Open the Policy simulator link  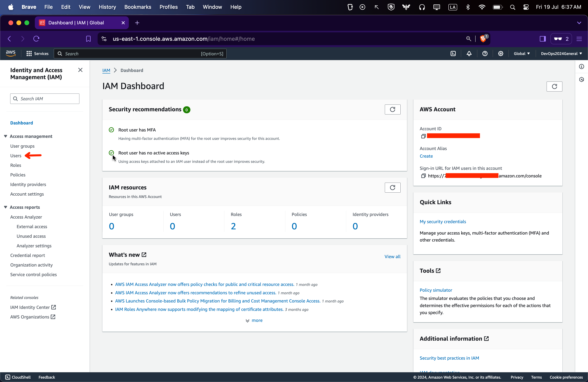coord(436,290)
